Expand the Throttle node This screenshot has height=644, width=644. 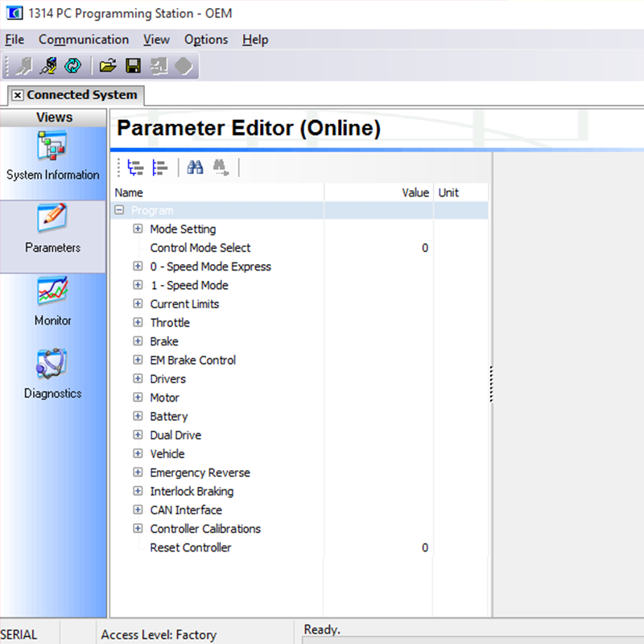tap(138, 323)
